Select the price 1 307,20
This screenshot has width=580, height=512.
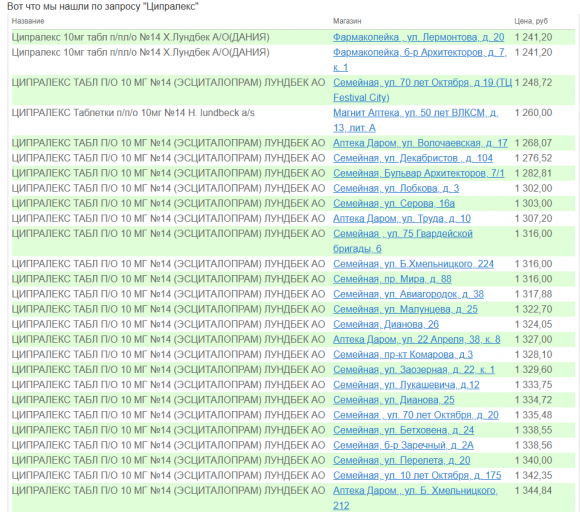point(533,219)
